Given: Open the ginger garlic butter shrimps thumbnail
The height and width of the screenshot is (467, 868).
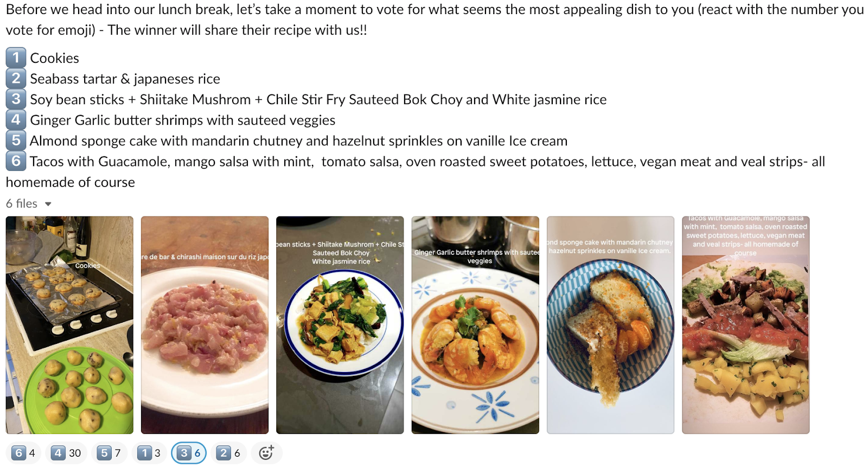Looking at the screenshot, I should tap(475, 325).
